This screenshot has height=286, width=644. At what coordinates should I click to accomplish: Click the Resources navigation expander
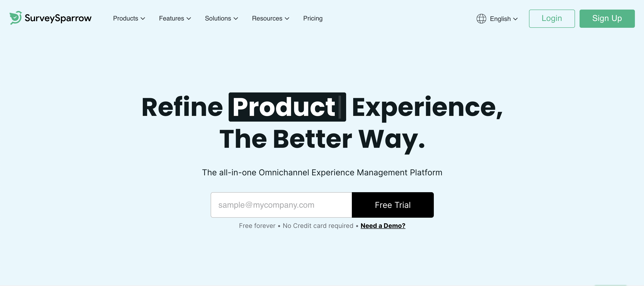270,18
